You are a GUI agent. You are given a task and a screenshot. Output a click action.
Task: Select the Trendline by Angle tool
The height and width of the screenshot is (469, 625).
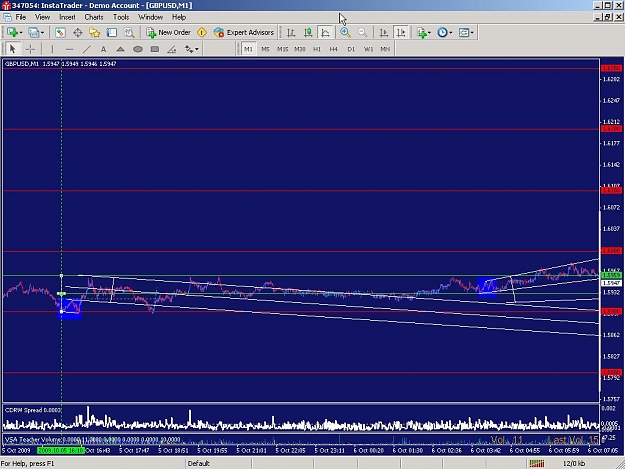(x=172, y=49)
